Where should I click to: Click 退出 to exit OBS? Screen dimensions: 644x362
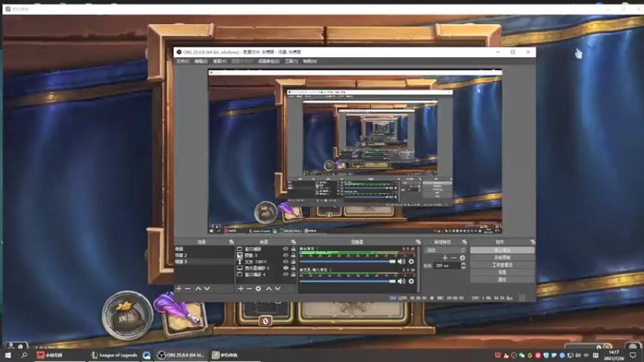pyautogui.click(x=502, y=279)
